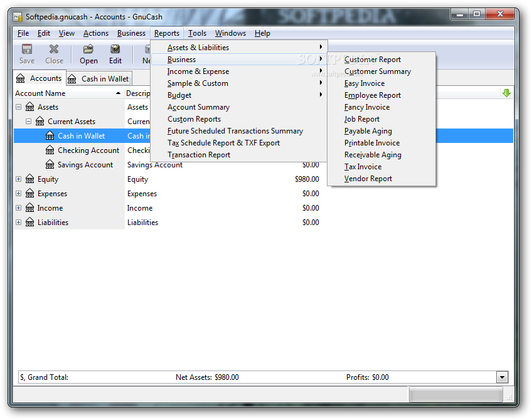Expand the Liabilities tree node
532x420 pixels.
[x=19, y=223]
